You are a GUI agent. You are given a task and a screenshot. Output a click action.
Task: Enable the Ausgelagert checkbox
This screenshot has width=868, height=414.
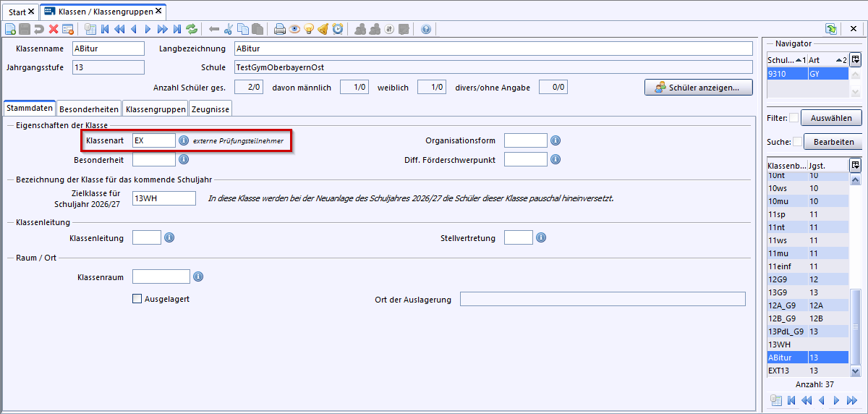pyautogui.click(x=137, y=299)
